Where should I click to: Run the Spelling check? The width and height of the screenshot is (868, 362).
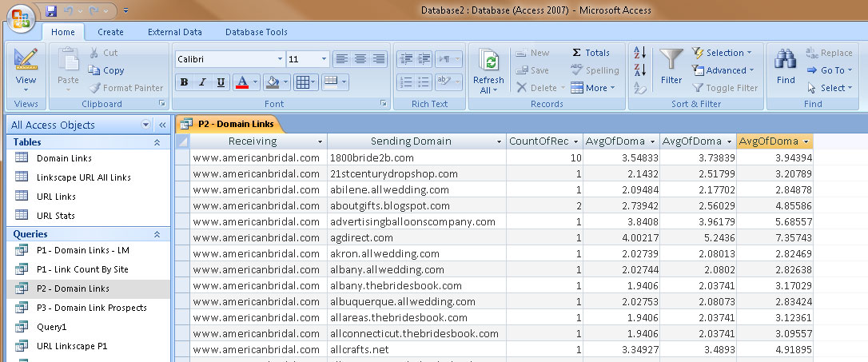[595, 70]
